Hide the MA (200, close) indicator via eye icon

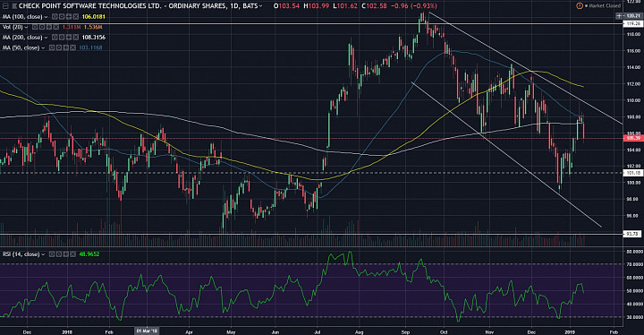point(55,38)
